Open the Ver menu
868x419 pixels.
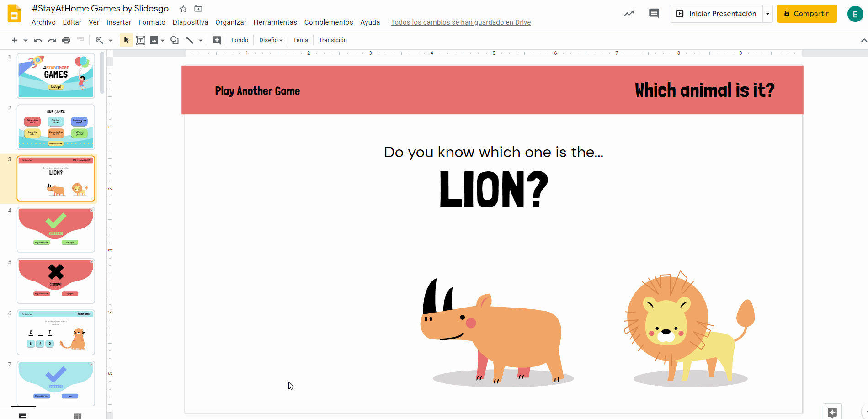point(94,22)
